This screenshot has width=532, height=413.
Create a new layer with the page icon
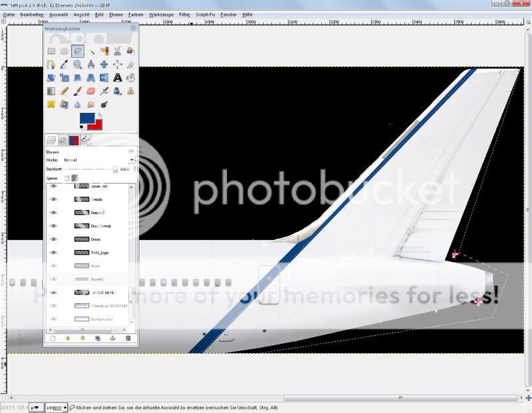(53, 338)
